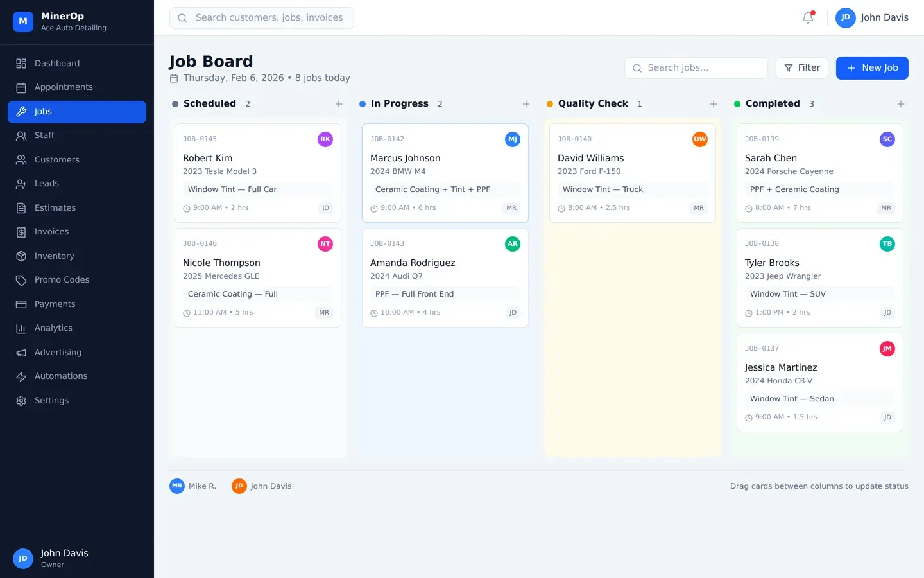Open the Analytics charts section
924x578 pixels.
(53, 328)
